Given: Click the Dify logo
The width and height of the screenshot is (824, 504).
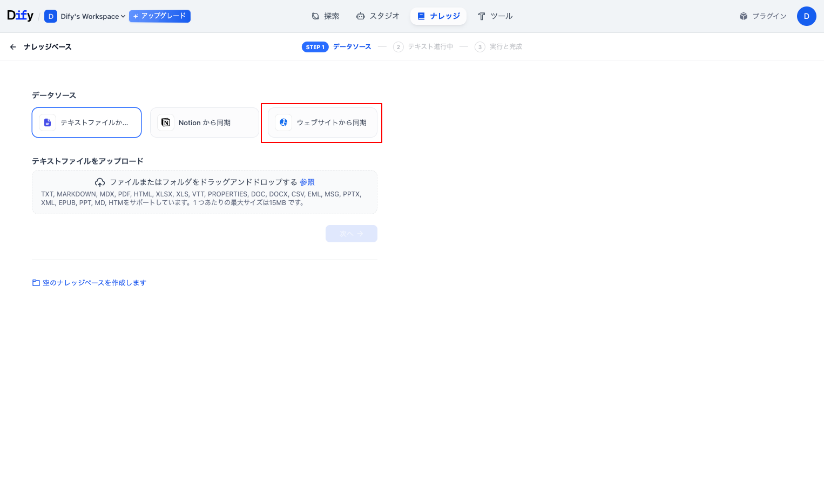Looking at the screenshot, I should coord(20,16).
